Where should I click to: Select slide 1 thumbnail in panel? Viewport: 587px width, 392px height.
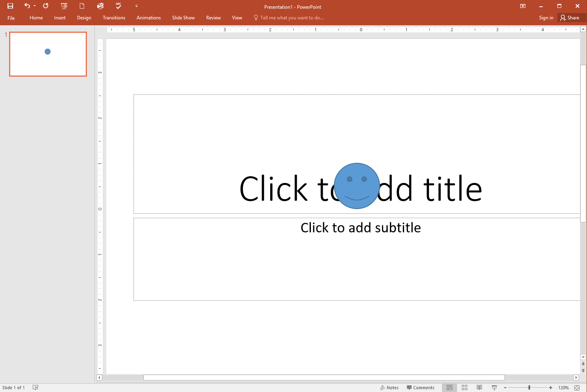(x=48, y=54)
